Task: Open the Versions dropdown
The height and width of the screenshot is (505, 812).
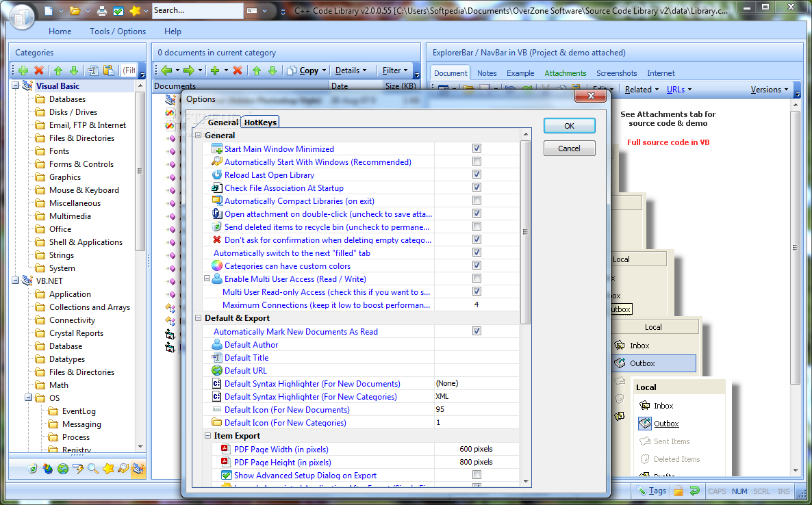Action: [x=770, y=90]
